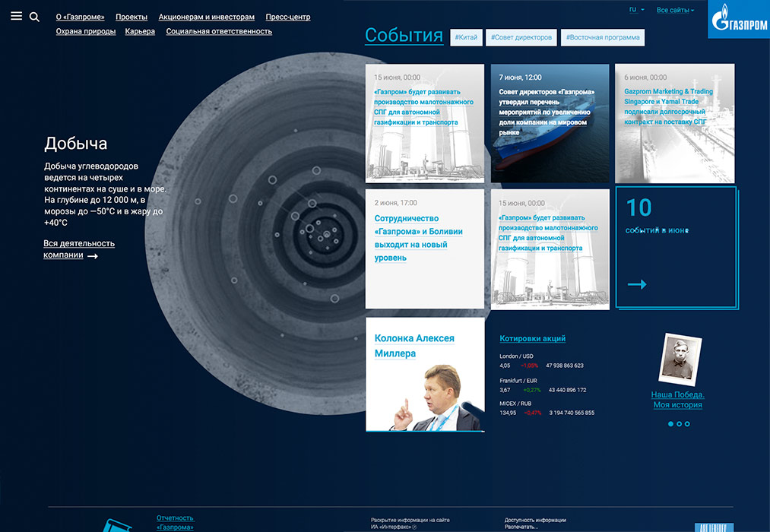Expand the Все сайты dropdown
This screenshot has width=770, height=532.
click(675, 11)
